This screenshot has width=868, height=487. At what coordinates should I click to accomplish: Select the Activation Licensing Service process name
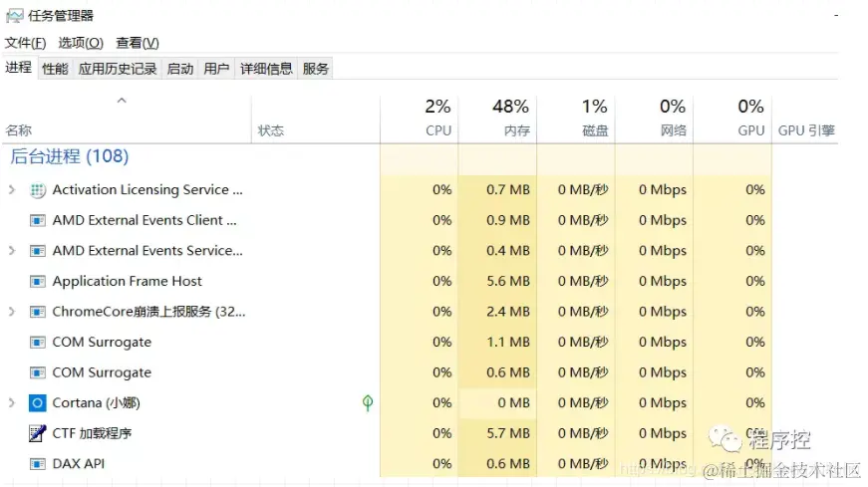(x=147, y=190)
